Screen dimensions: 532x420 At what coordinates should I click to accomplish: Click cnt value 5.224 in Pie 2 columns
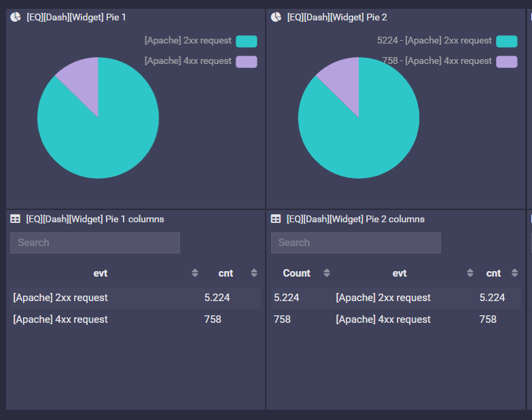[493, 298]
